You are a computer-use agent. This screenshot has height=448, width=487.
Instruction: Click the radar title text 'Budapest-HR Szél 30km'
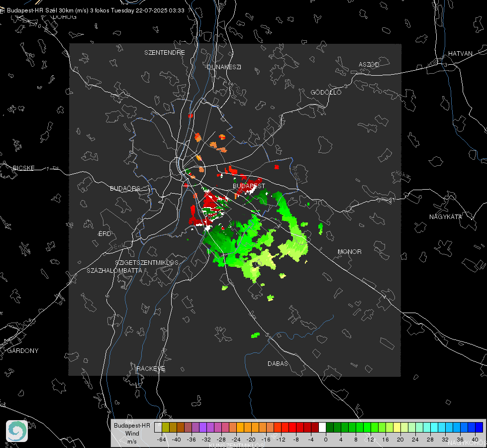click(41, 10)
